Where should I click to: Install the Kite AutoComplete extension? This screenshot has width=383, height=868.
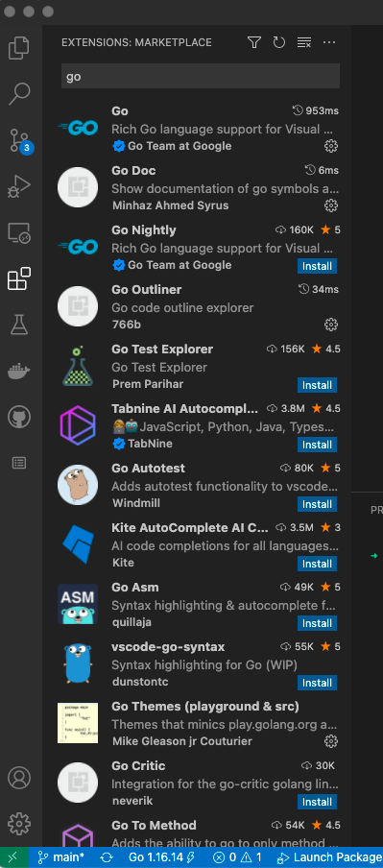pos(317,564)
